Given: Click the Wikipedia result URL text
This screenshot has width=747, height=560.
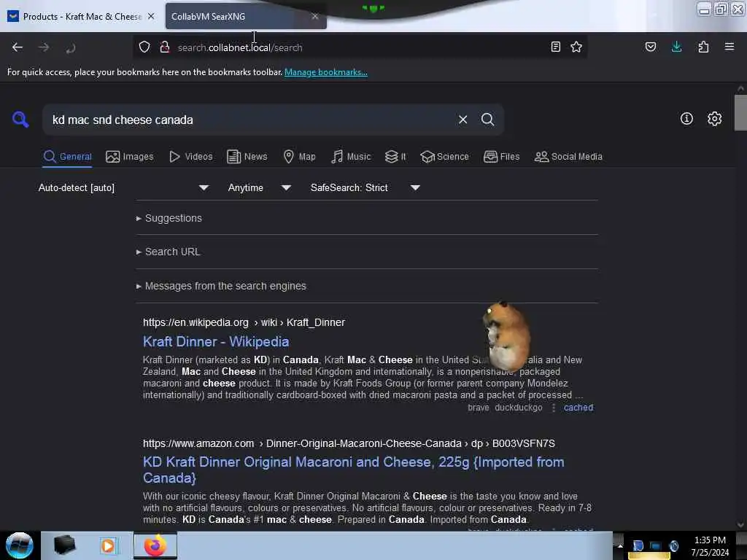Looking at the screenshot, I should (x=244, y=322).
